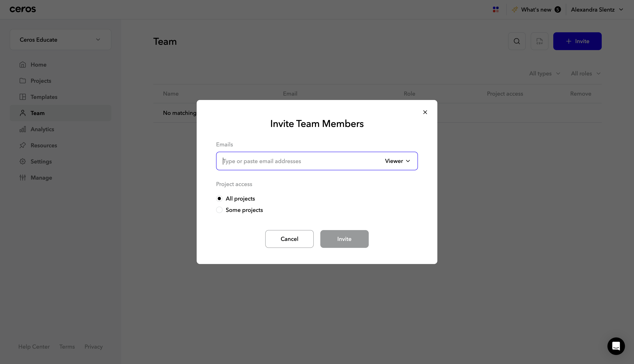Click the blue Invite button on Team page
This screenshot has height=364, width=634.
pyautogui.click(x=577, y=41)
